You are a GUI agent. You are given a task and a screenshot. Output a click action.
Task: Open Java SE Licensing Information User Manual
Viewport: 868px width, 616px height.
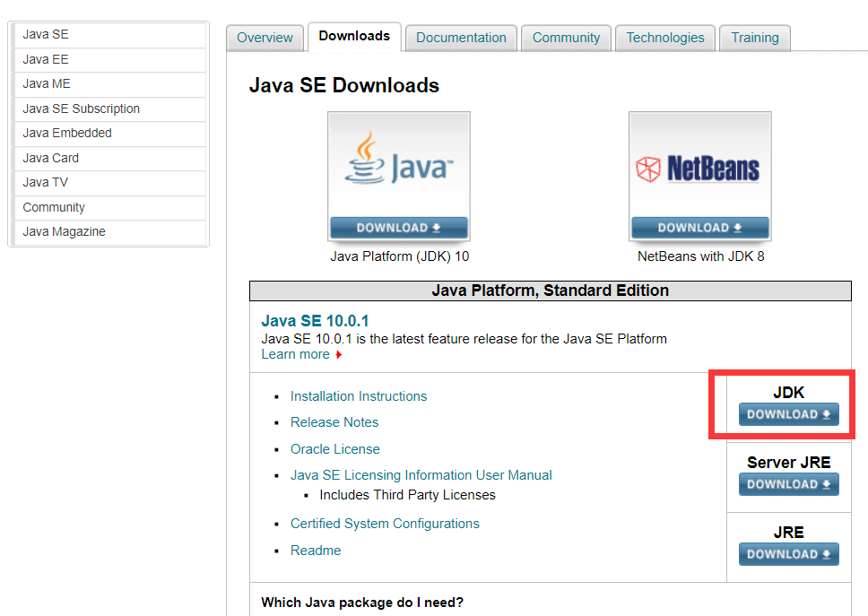click(421, 475)
